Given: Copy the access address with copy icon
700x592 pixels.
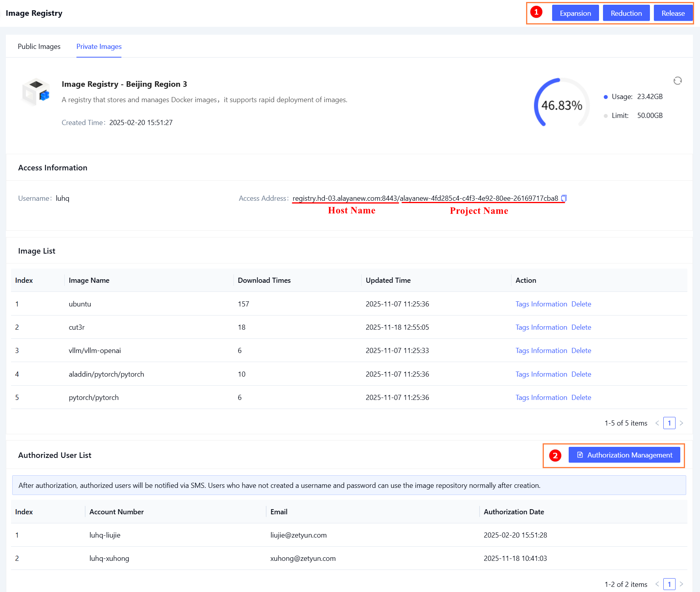Looking at the screenshot, I should (x=564, y=198).
